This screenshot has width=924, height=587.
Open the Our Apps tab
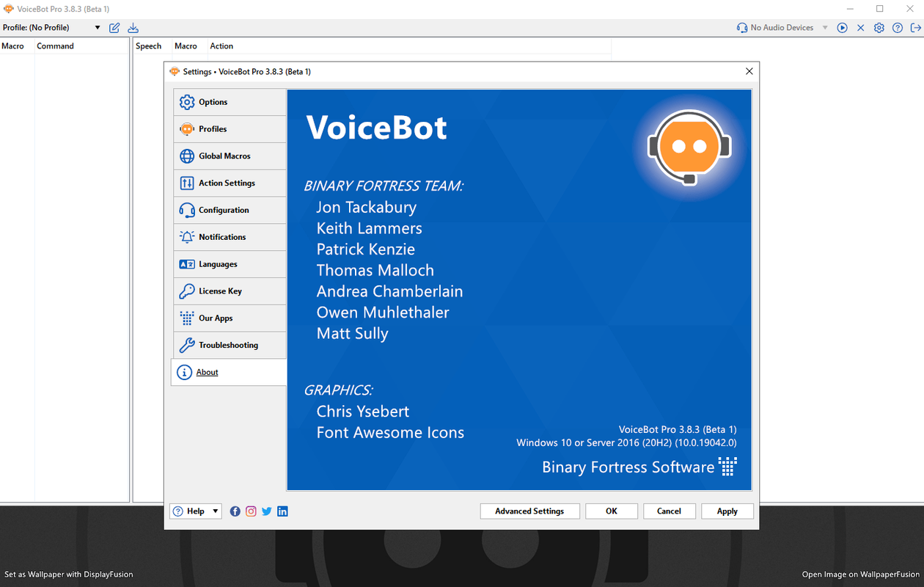(x=230, y=318)
